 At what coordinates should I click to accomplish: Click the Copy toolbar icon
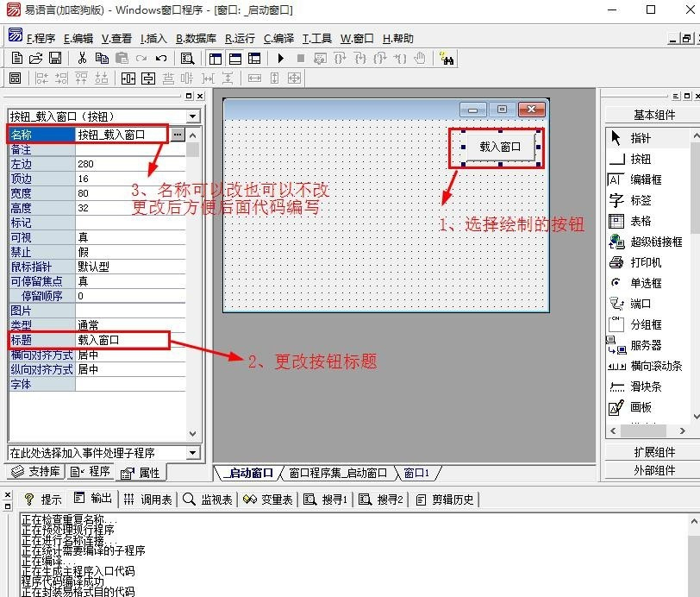point(102,58)
